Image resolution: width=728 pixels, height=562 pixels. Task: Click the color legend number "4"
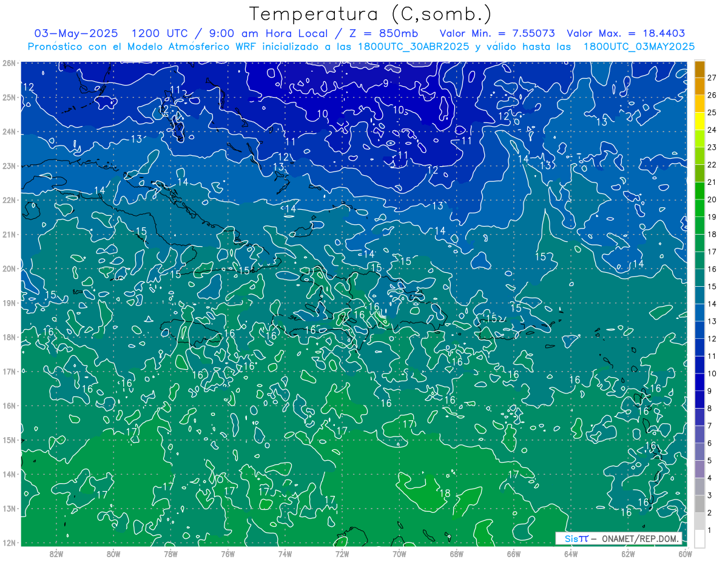pyautogui.click(x=710, y=478)
